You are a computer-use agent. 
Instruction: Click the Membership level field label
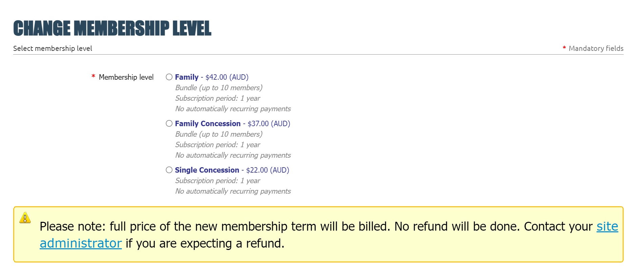126,77
